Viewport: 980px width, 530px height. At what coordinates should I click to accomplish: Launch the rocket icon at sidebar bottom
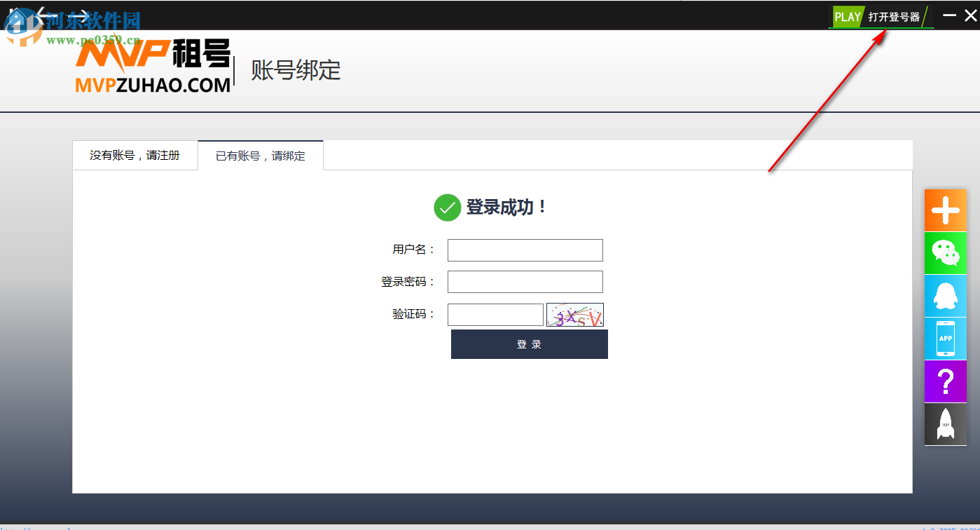pyautogui.click(x=945, y=424)
